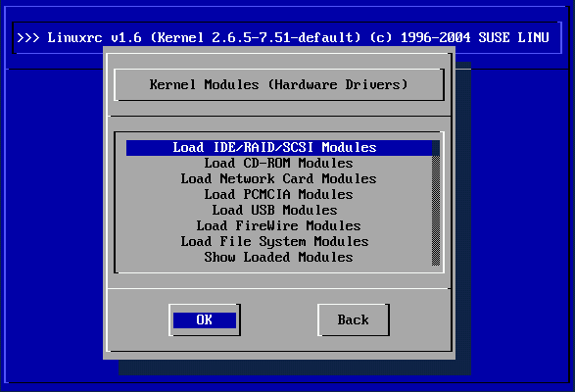The height and width of the screenshot is (392, 575).
Task: Select Load IDE/RAID/SCSI Modules entry
Action: [x=279, y=148]
